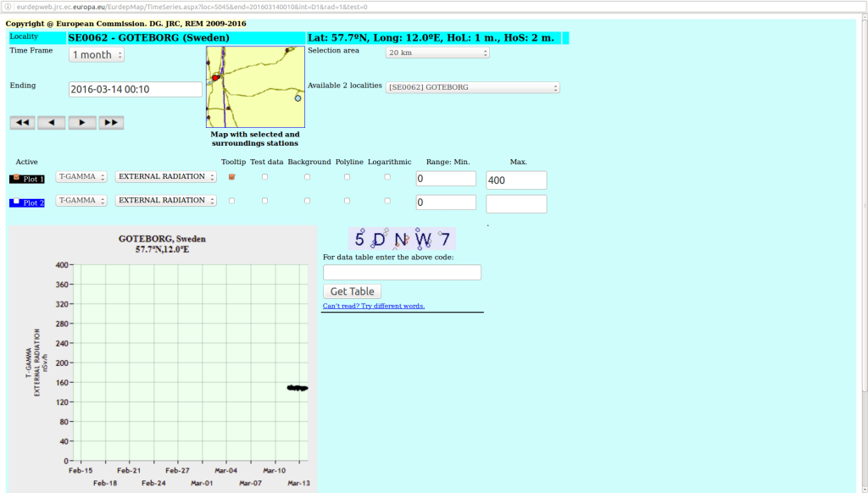Click the Ending date input field
Screen dimensions: 868x493
point(135,89)
